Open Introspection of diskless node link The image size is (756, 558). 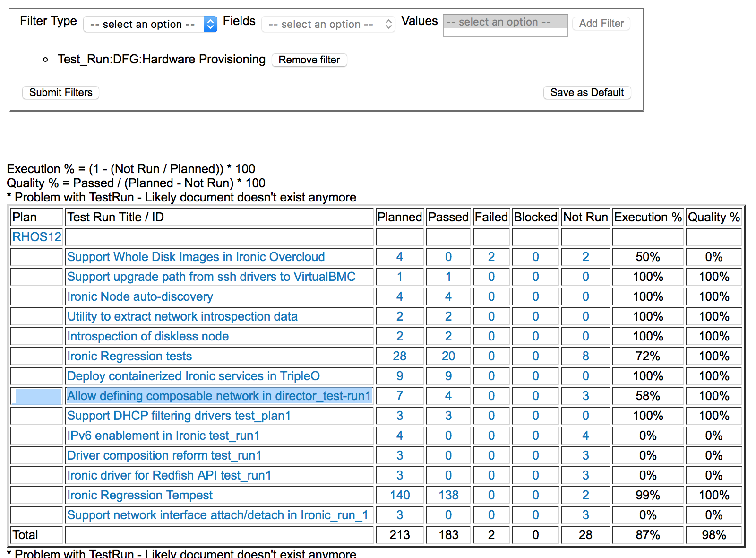click(148, 336)
